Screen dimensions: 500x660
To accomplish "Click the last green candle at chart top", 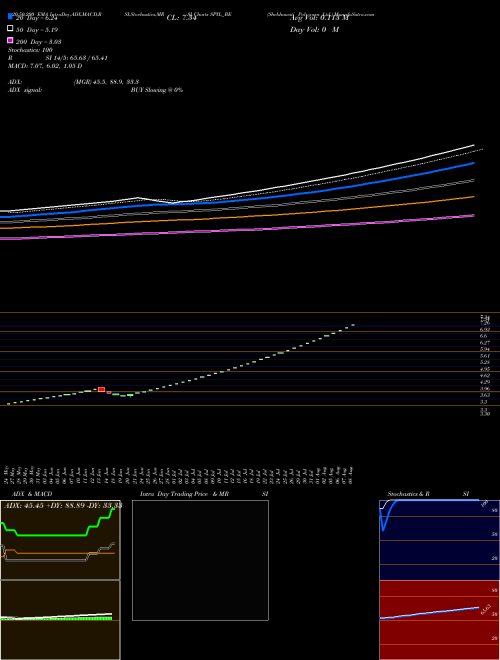I will 353,325.
